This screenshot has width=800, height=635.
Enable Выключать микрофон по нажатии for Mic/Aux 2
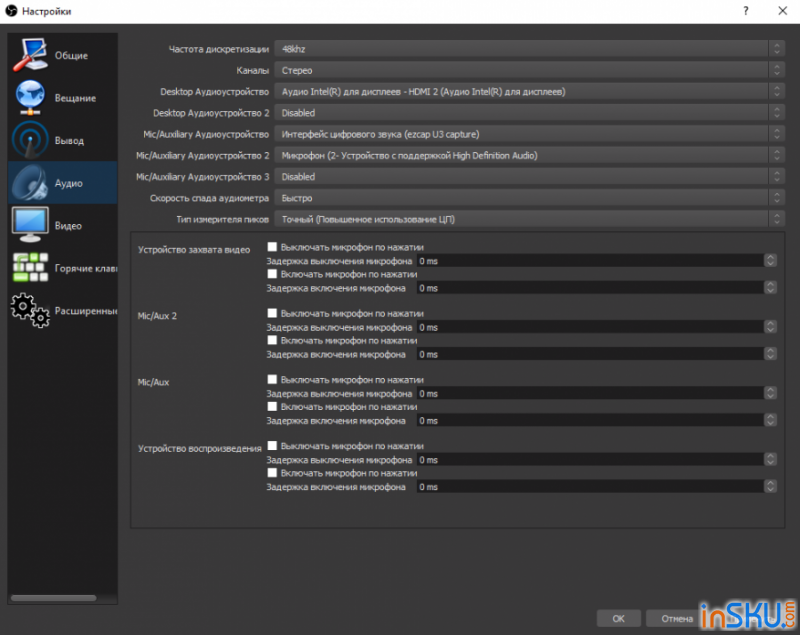[272, 313]
